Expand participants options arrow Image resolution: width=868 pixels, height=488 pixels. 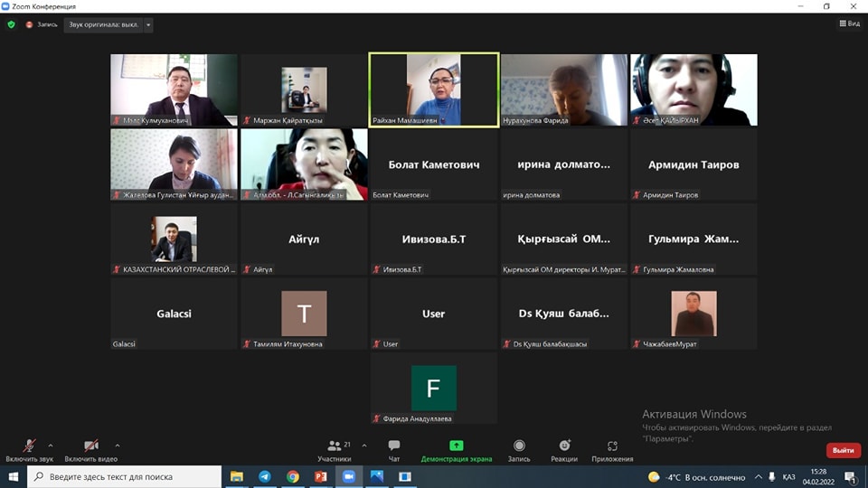[364, 446]
